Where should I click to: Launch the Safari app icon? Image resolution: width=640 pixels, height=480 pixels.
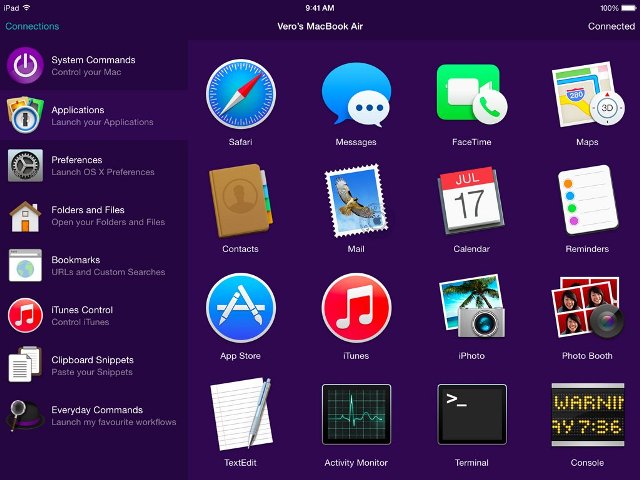(240, 94)
